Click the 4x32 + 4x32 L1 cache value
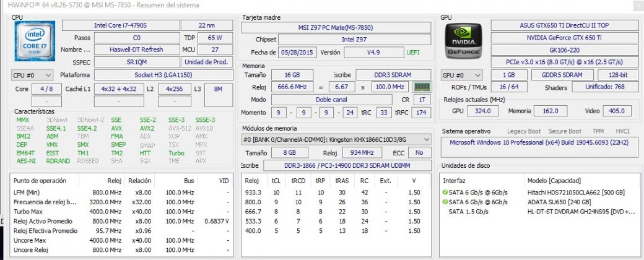 point(119,89)
